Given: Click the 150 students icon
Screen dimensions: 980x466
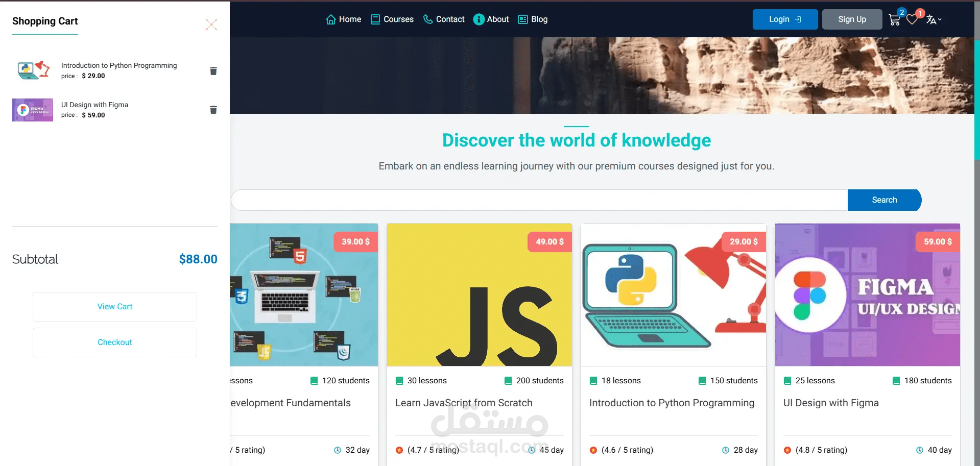Looking at the screenshot, I should point(702,381).
